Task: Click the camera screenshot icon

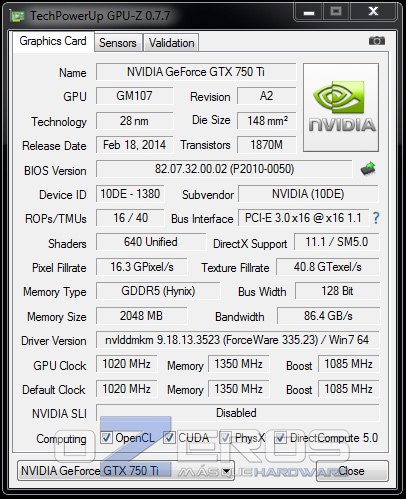Action: [377, 41]
